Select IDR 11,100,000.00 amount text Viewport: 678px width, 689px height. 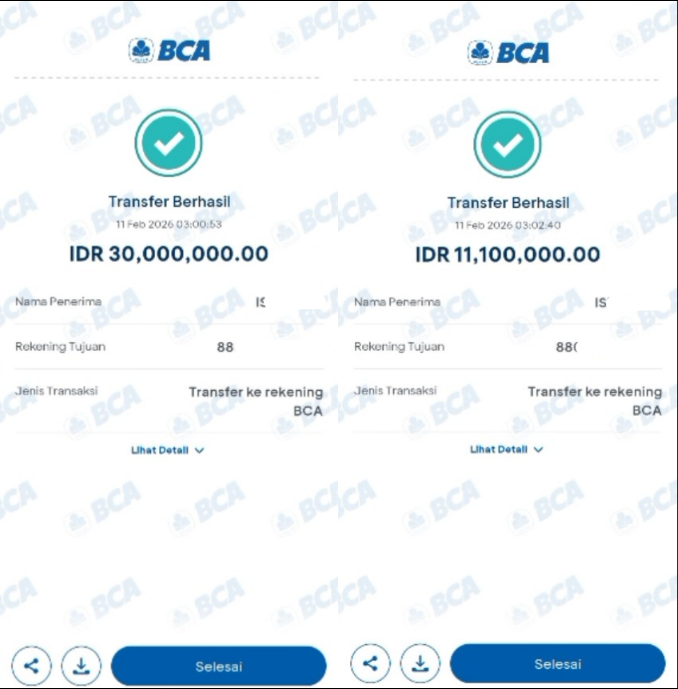click(508, 254)
